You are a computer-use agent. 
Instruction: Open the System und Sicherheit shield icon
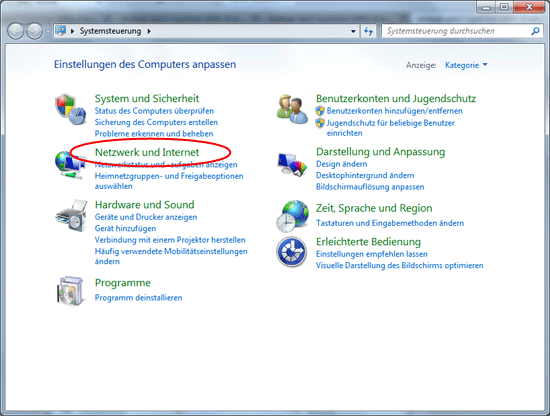pyautogui.click(x=71, y=109)
